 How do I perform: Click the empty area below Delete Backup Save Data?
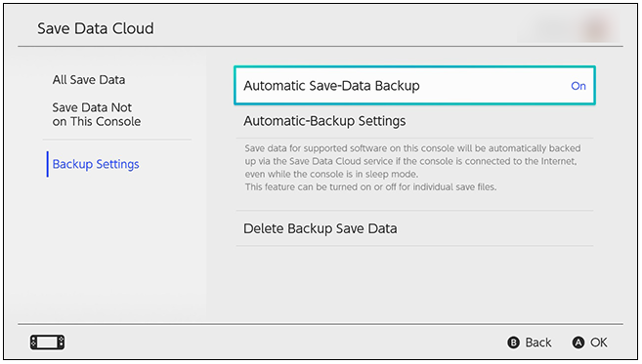(414, 282)
